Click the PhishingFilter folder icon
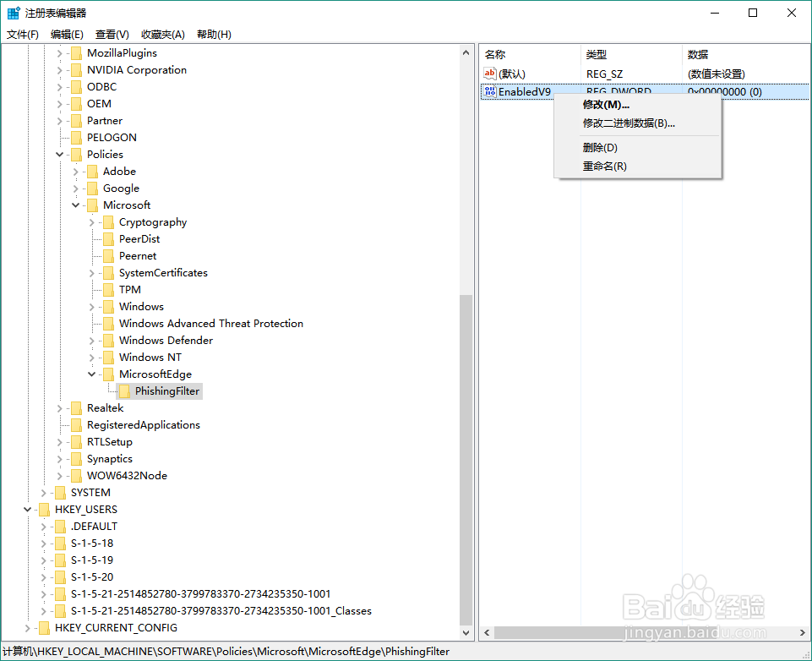 [x=124, y=391]
